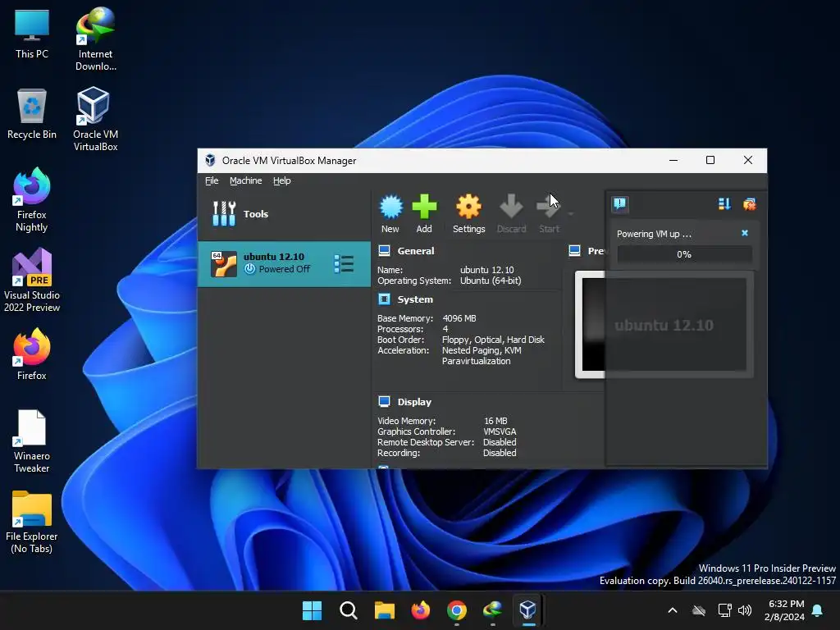Click the Recycle Bin desktop icon
The height and width of the screenshot is (630, 840).
pos(32,113)
